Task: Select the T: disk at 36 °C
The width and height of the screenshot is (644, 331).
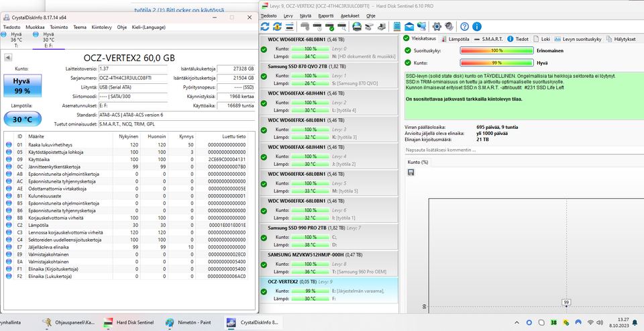Action: [16, 40]
